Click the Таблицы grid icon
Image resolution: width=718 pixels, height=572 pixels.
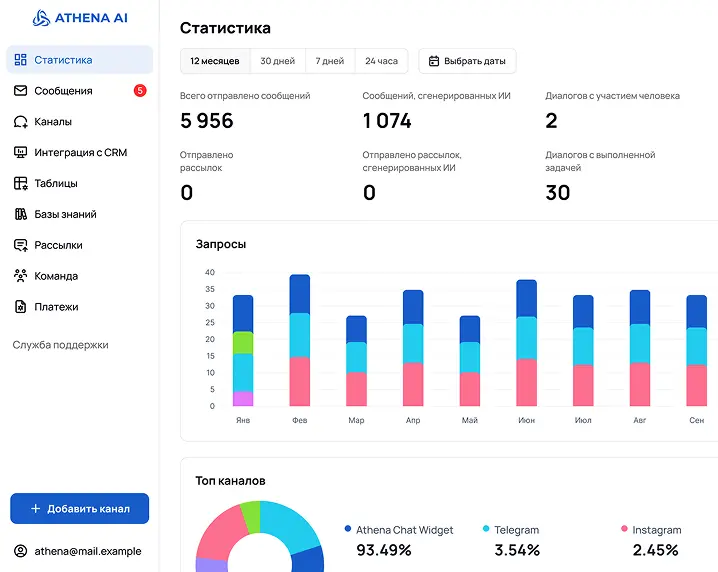click(x=20, y=184)
